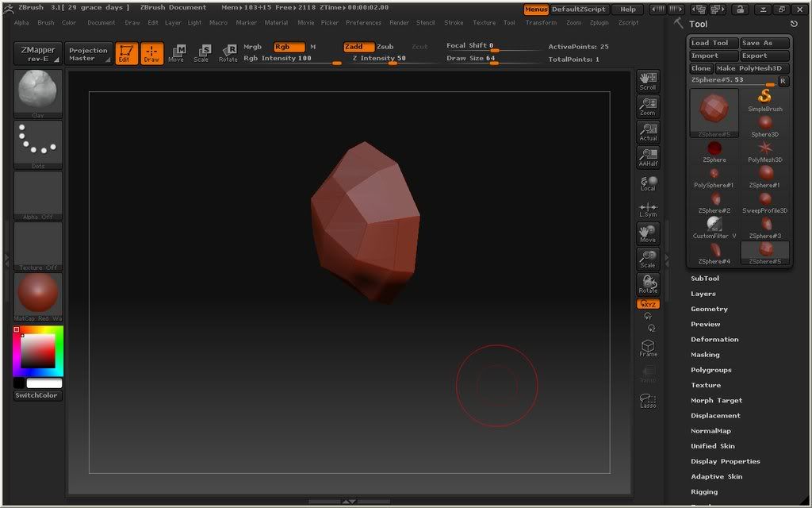Click the Frame icon on right shelf

click(x=648, y=348)
